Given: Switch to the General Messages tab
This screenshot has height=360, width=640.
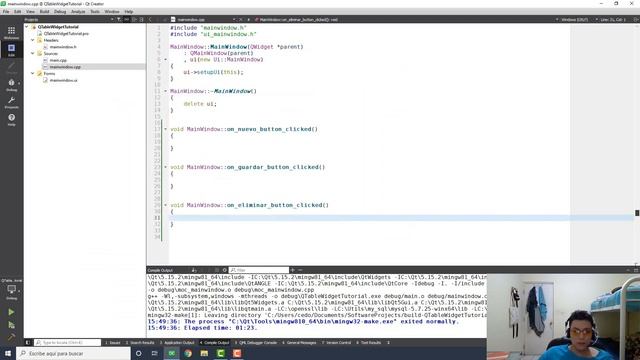Looking at the screenshot, I should click(x=299, y=342).
